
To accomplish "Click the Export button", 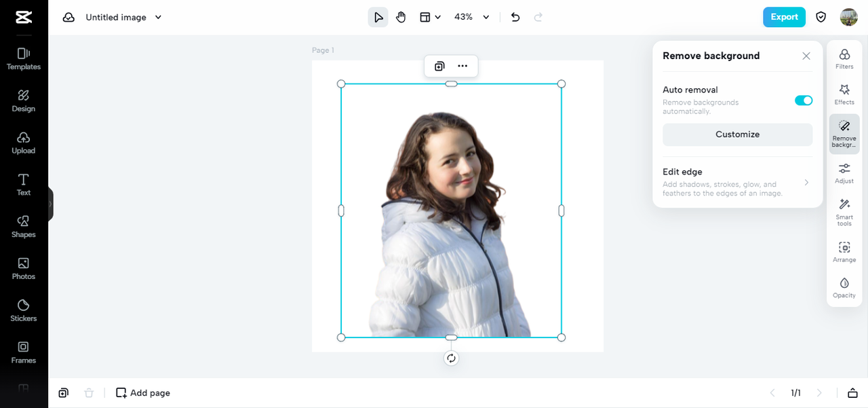I will [x=784, y=17].
